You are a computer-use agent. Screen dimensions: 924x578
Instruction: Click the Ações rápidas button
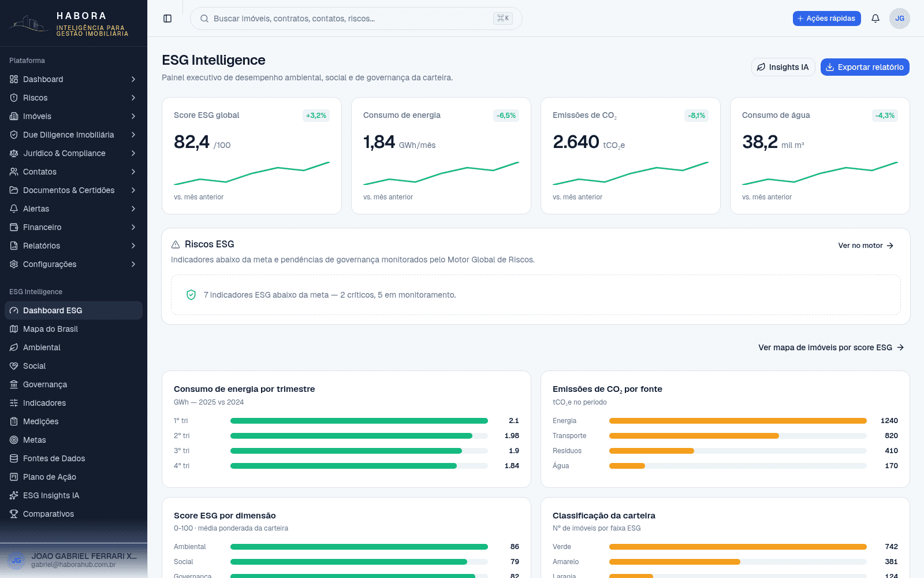pos(827,18)
